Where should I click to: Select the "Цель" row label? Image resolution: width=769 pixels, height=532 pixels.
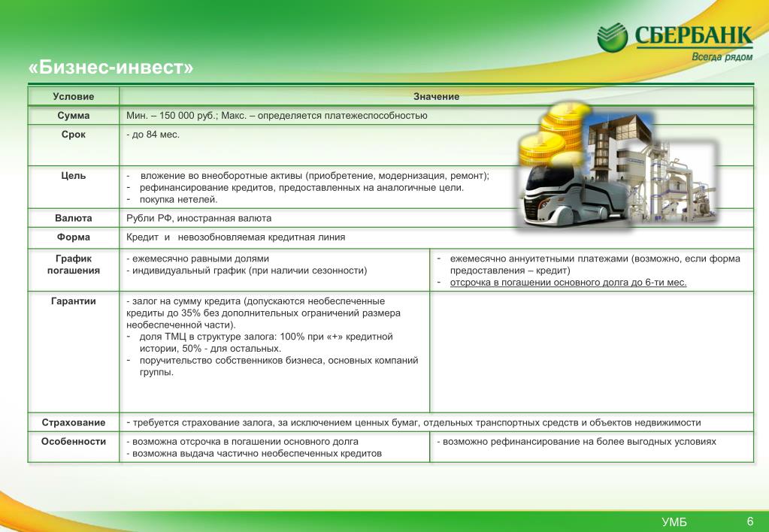(74, 176)
